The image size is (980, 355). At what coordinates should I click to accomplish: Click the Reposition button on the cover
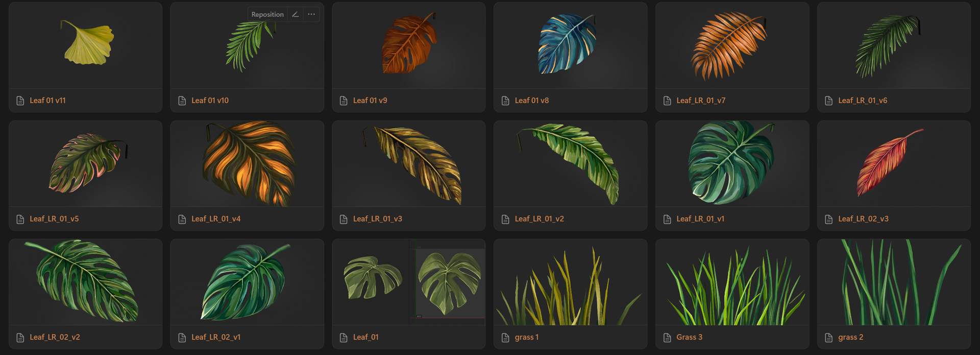pos(267,14)
